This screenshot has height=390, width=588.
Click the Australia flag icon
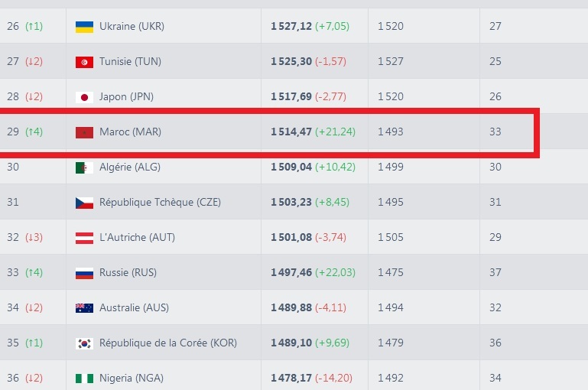84,308
